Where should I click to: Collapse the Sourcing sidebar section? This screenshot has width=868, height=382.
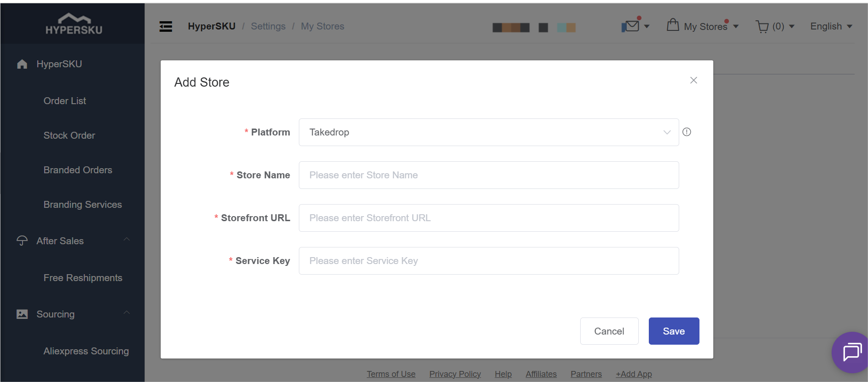coord(127,313)
